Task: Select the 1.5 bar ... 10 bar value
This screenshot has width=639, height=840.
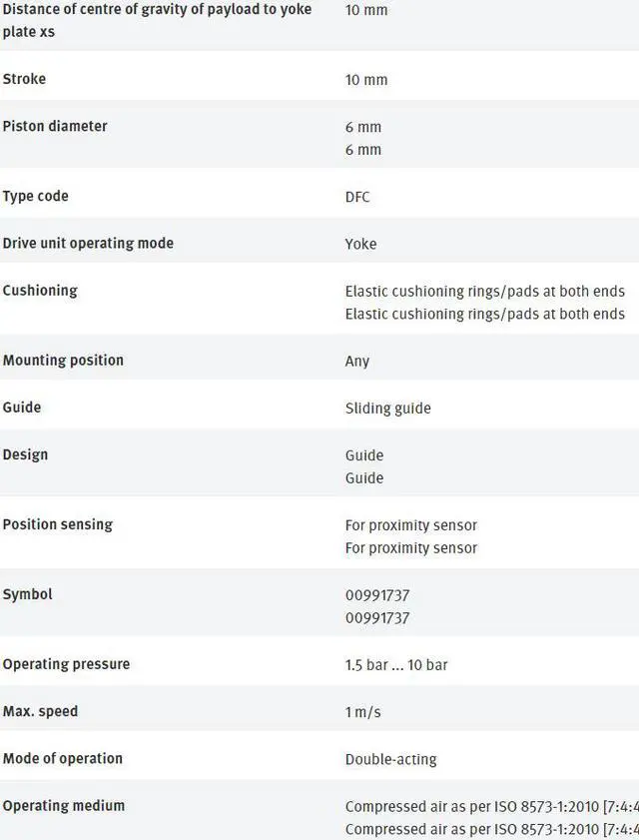Action: click(396, 664)
